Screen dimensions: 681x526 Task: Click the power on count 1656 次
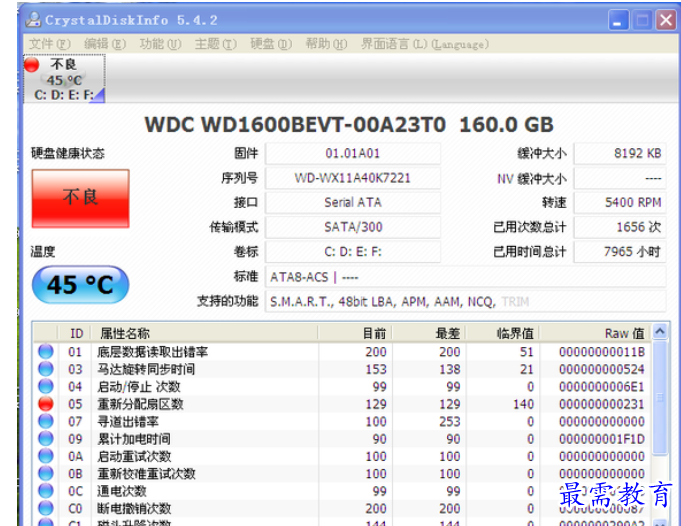click(x=620, y=227)
